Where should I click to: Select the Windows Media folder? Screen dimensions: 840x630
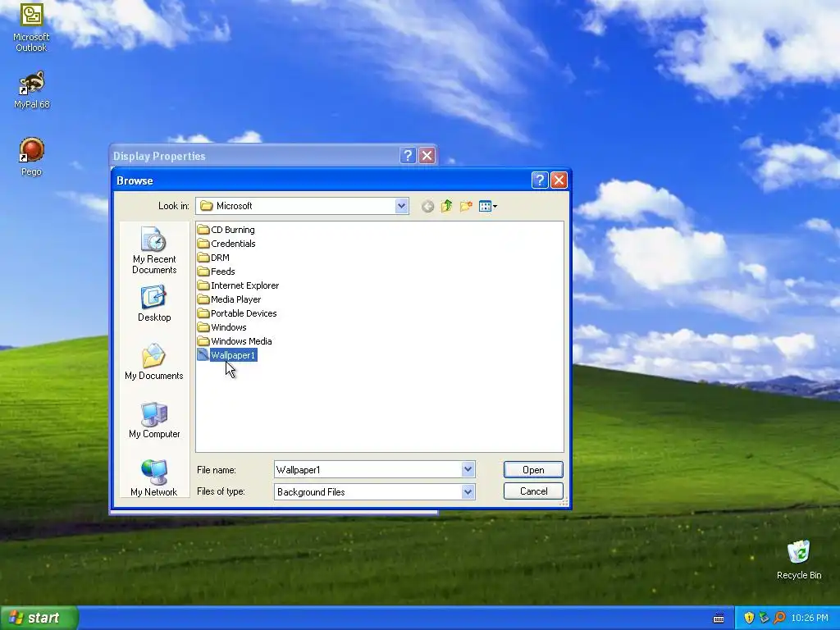(x=235, y=341)
